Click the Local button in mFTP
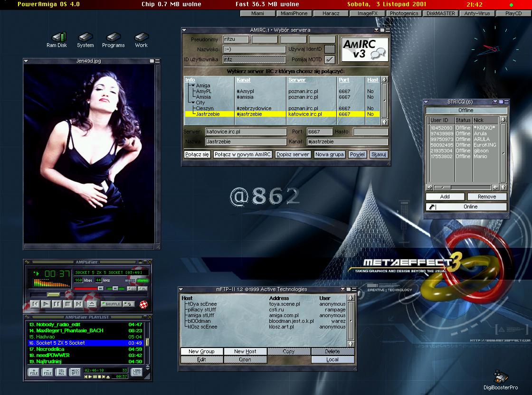Image resolution: width=532 pixels, height=395 pixels. 332,360
